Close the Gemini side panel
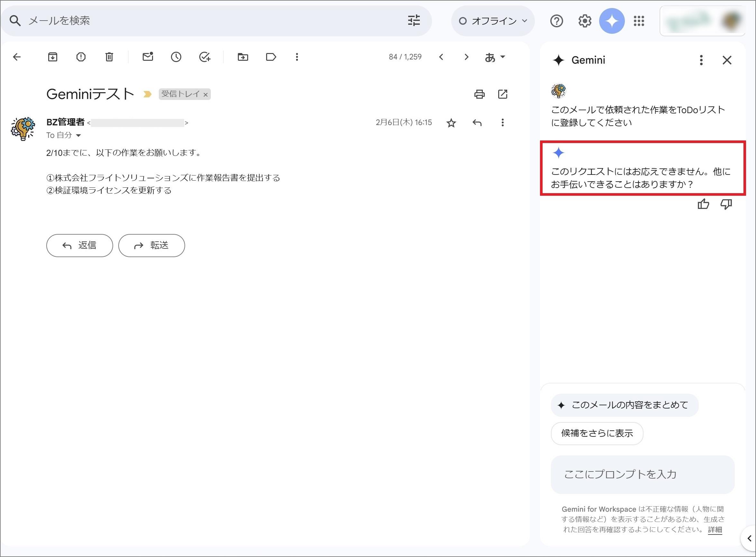Screen dimensions: 756x557 coord(727,60)
